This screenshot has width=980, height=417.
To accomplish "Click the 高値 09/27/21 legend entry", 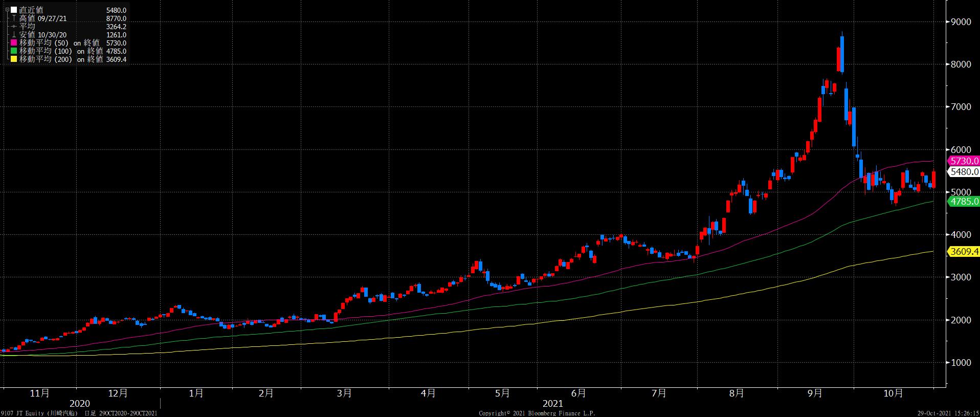I will click(43, 18).
